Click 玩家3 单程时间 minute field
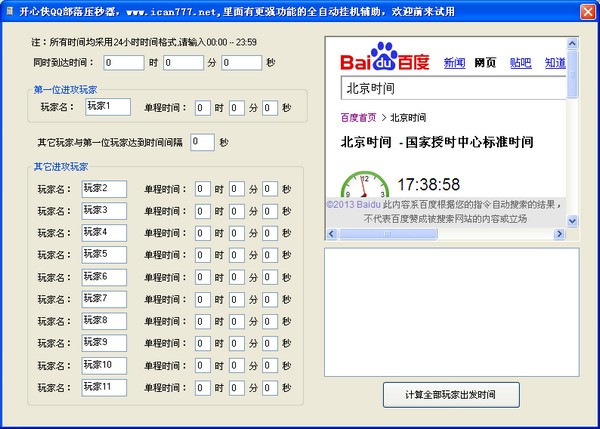600x429 pixels. 236,211
